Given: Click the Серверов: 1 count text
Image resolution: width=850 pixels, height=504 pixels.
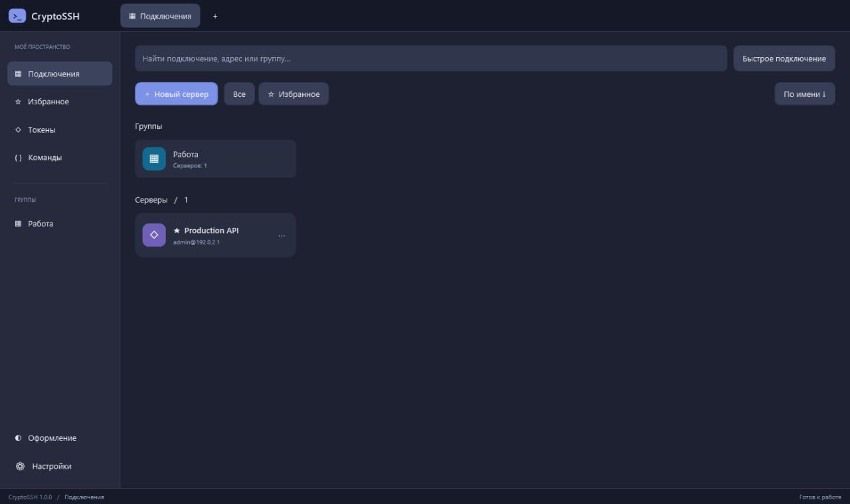Looking at the screenshot, I should click(x=190, y=165).
